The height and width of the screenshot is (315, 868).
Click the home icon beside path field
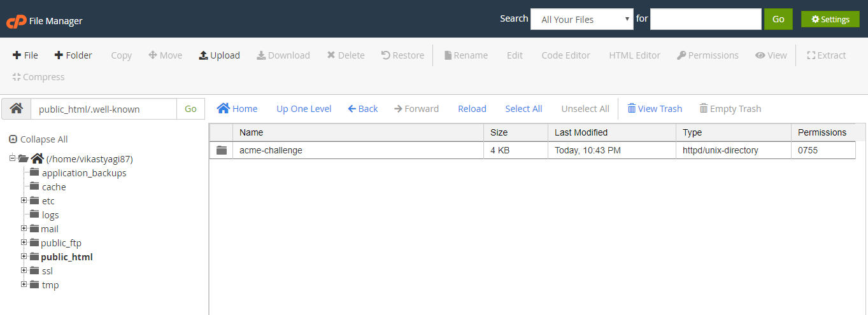[17, 109]
